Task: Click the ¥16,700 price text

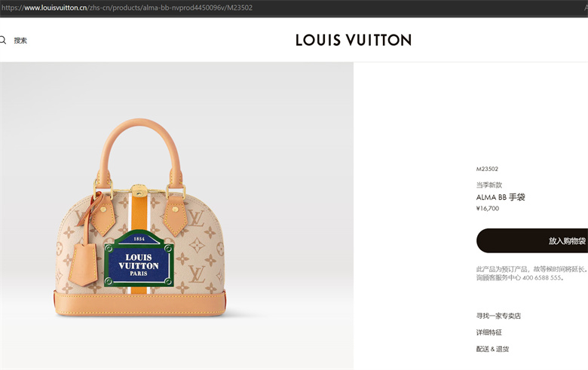Action: tap(488, 209)
